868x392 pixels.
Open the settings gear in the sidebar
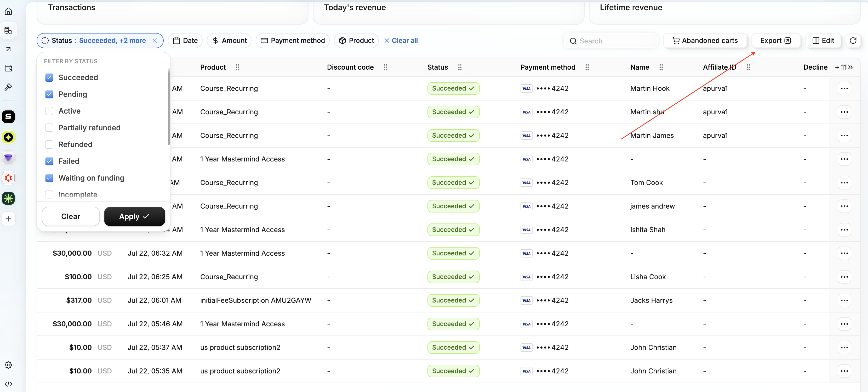pos(8,365)
